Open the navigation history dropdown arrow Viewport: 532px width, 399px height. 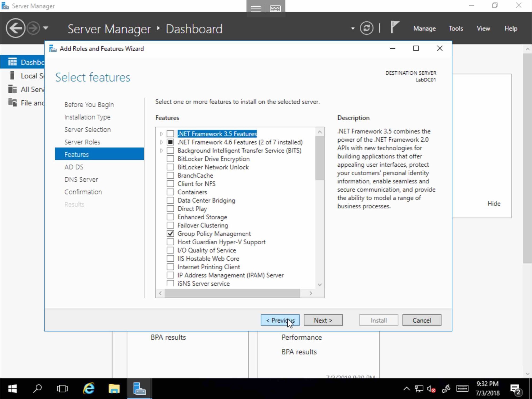[46, 28]
